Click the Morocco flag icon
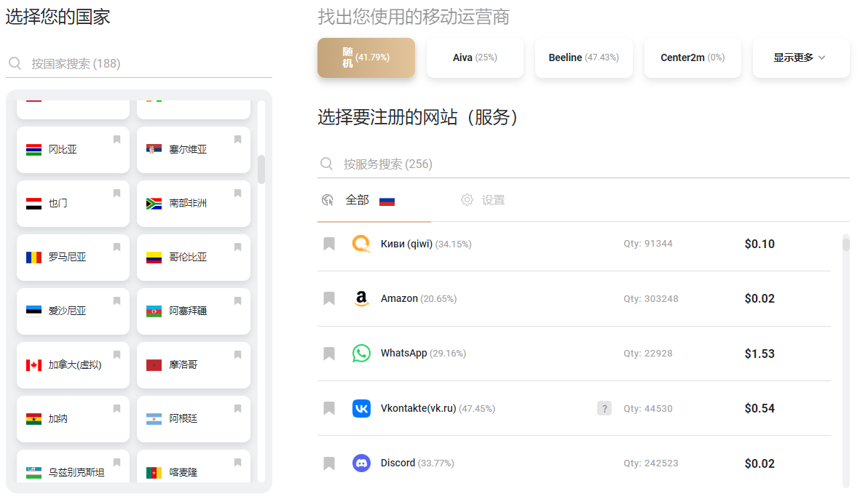 click(154, 365)
